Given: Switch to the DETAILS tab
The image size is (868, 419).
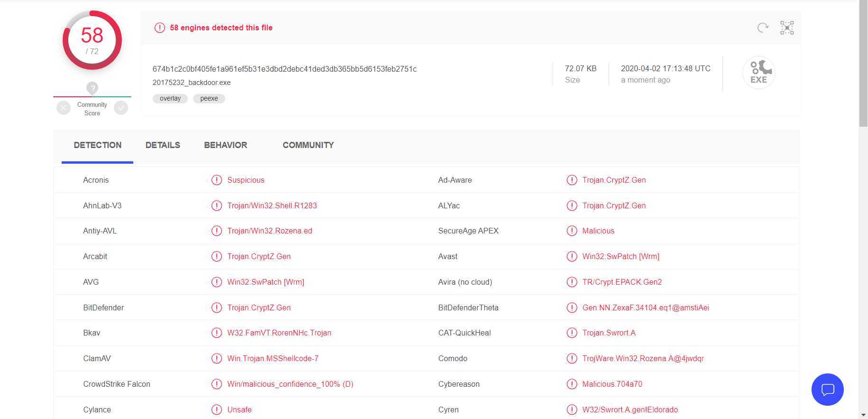Looking at the screenshot, I should (163, 145).
